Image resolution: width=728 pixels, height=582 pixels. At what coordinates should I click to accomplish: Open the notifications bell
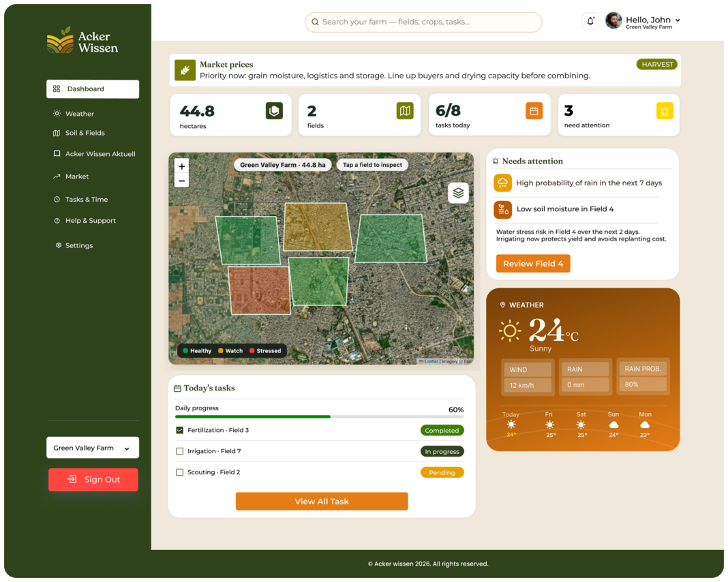(590, 21)
